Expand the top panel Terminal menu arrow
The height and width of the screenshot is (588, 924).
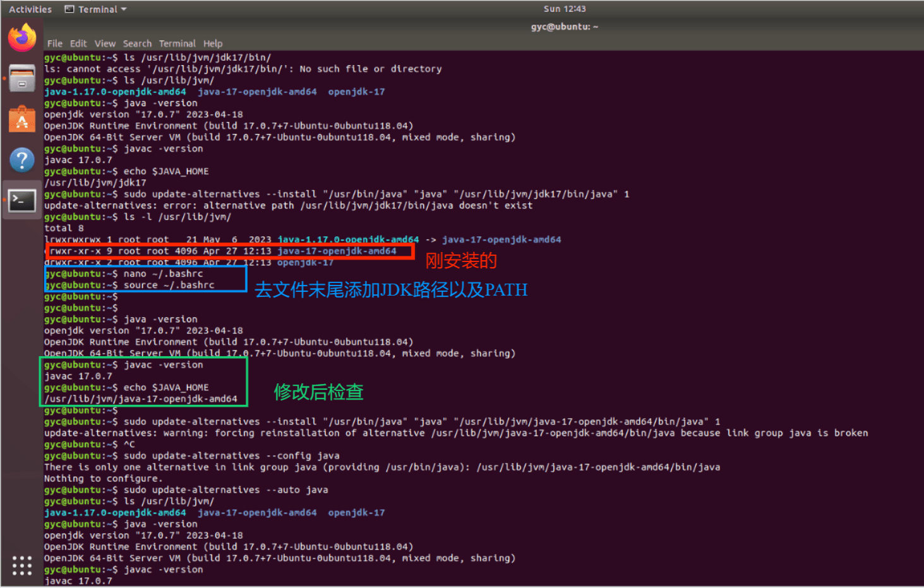tap(124, 9)
